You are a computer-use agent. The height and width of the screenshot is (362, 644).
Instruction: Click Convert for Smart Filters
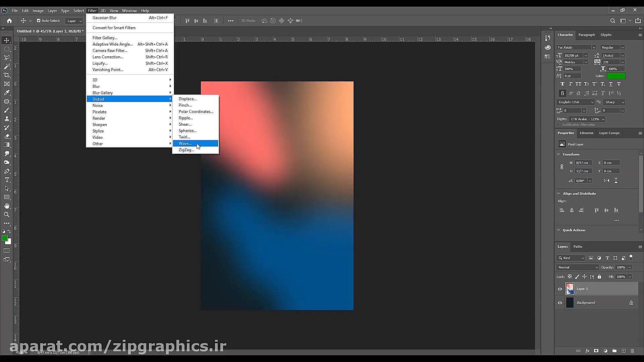(114, 28)
